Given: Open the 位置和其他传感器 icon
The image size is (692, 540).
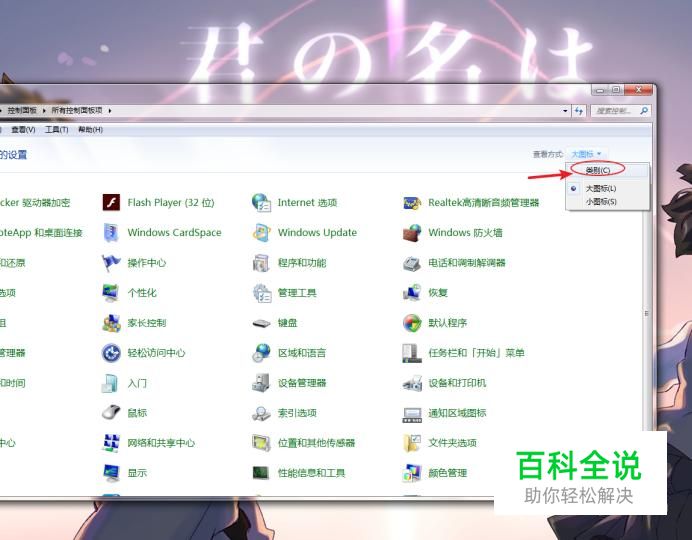Looking at the screenshot, I should pyautogui.click(x=261, y=443).
